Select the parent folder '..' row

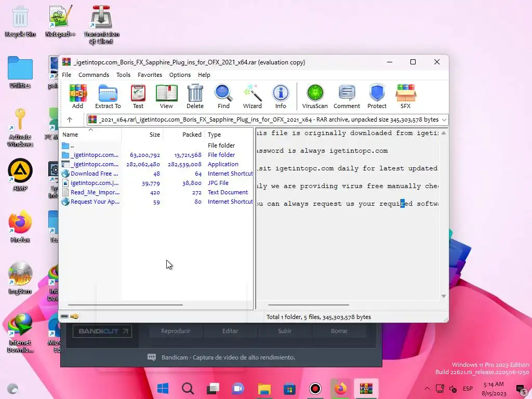click(156, 145)
